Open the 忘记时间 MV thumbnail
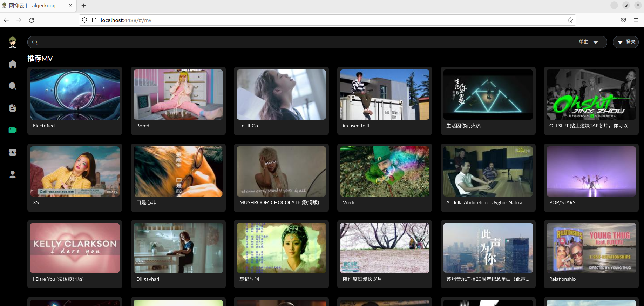This screenshot has height=306, width=644. click(281, 248)
